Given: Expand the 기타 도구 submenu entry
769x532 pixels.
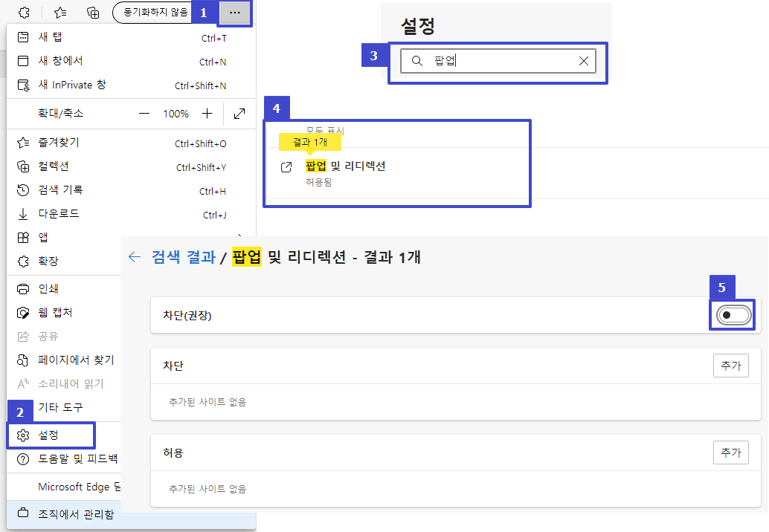Looking at the screenshot, I should pyautogui.click(x=61, y=407).
